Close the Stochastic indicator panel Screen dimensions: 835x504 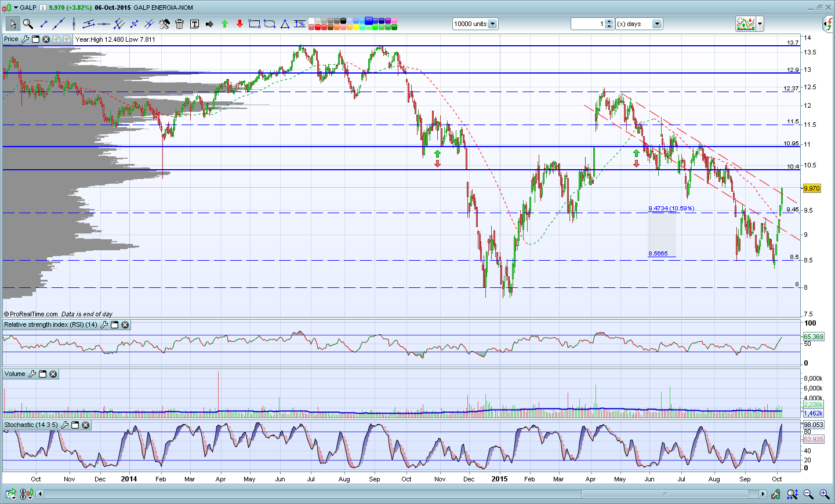click(x=86, y=425)
